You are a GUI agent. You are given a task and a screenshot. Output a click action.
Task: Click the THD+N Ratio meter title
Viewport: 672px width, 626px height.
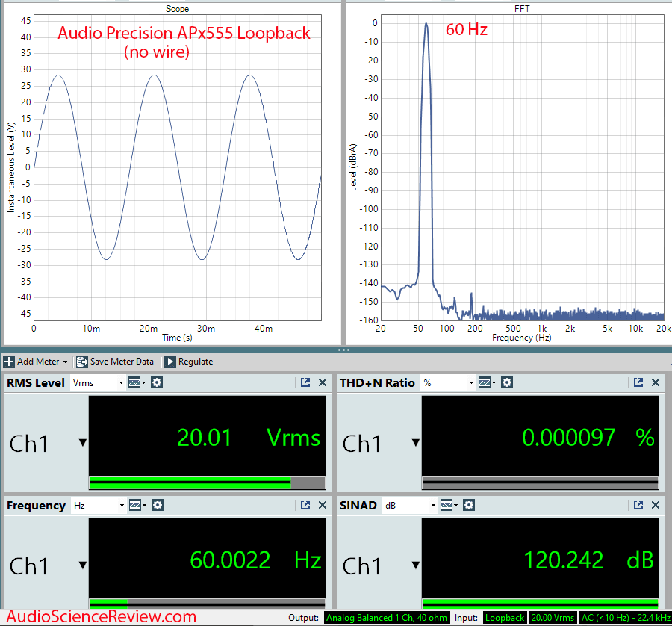377,383
